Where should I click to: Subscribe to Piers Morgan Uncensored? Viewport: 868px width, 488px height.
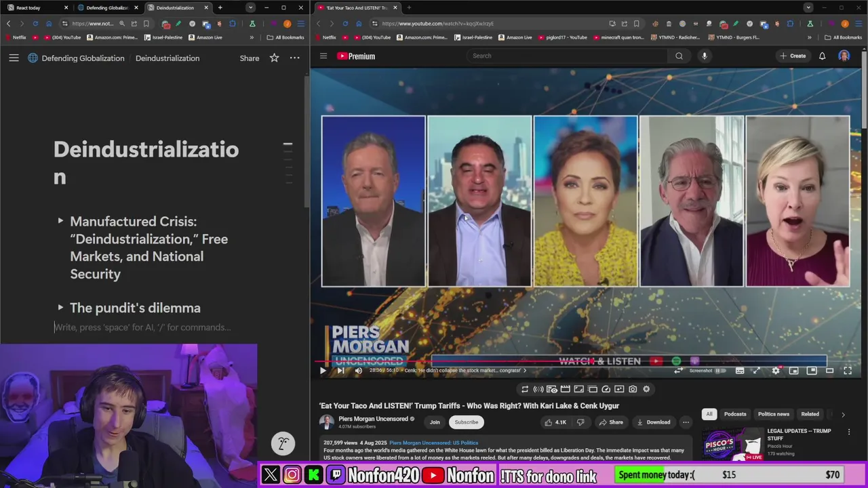point(467,422)
